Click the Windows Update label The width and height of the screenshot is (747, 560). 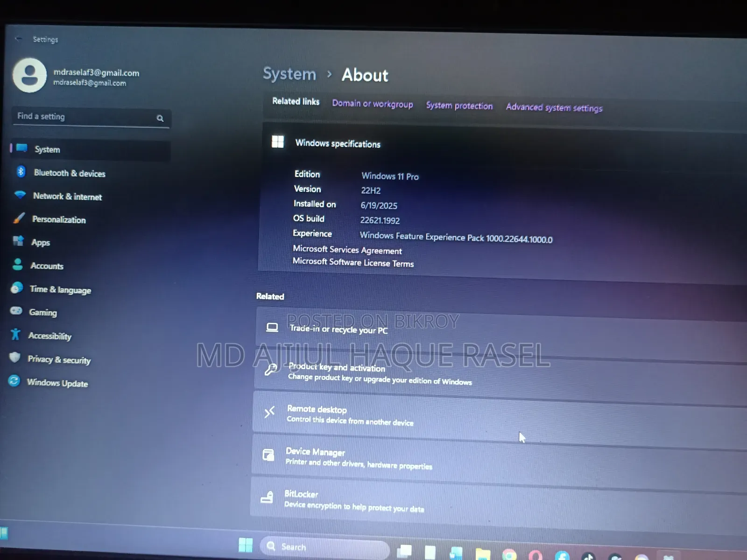click(57, 383)
